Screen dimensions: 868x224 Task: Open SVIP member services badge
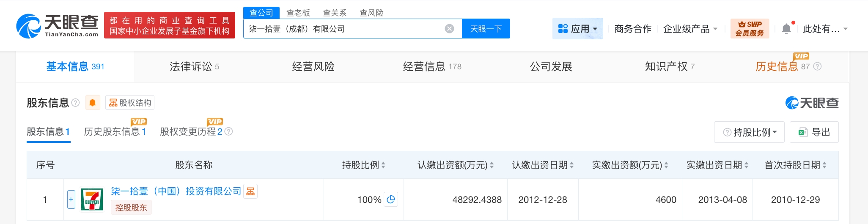point(749,29)
